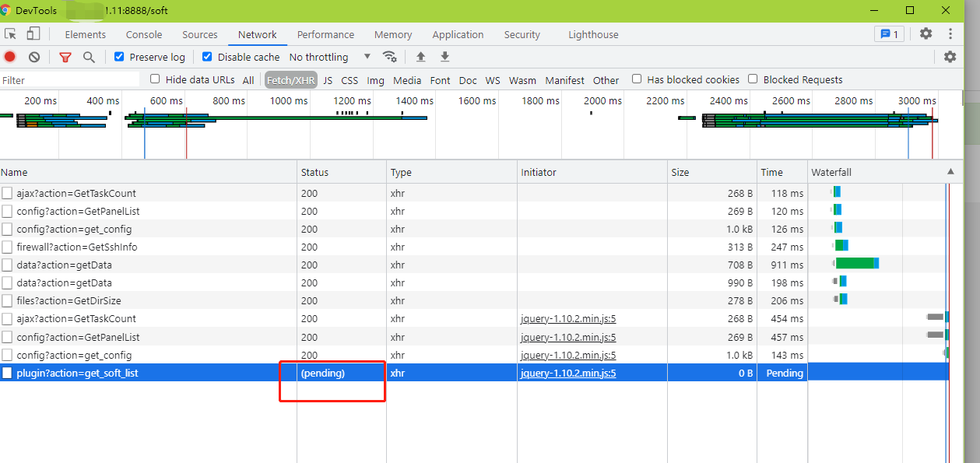The width and height of the screenshot is (980, 463).
Task: Enable Blocked Requests checkbox
Action: (753, 79)
